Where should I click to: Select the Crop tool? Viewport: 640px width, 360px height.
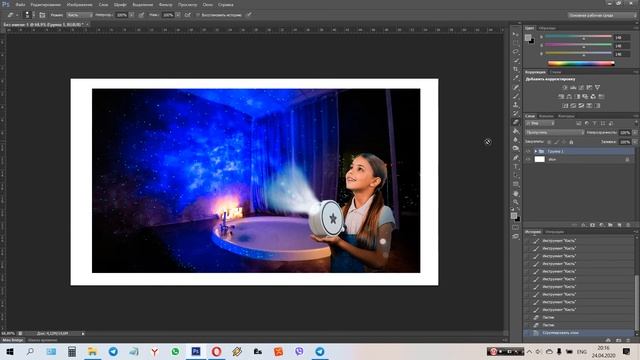coord(516,69)
